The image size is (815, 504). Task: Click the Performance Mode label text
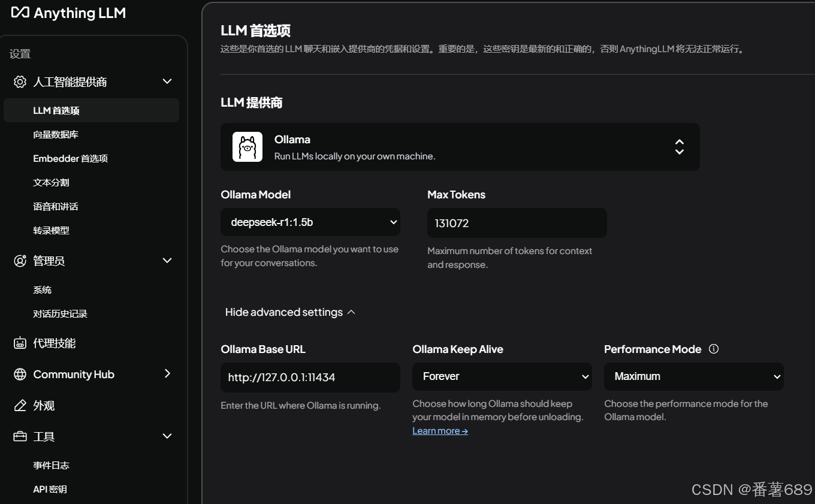tap(653, 349)
